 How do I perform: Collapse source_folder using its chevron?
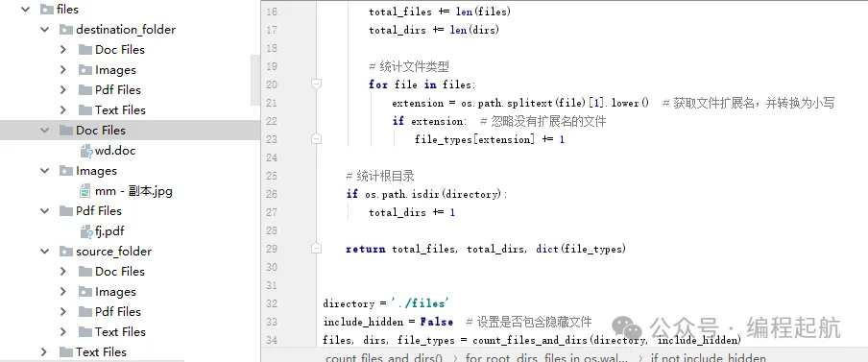point(45,252)
